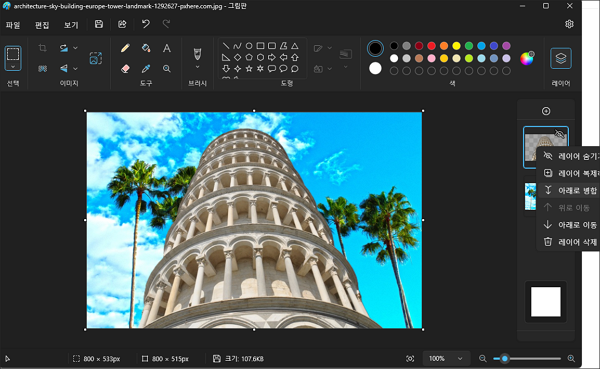Expand the rotate options dropdown arrow

pos(75,48)
